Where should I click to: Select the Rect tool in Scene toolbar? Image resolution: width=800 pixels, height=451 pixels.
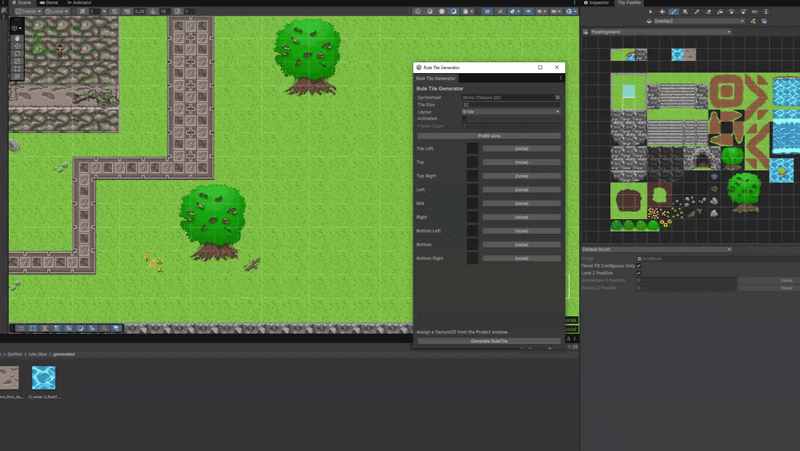pyautogui.click(x=17, y=69)
